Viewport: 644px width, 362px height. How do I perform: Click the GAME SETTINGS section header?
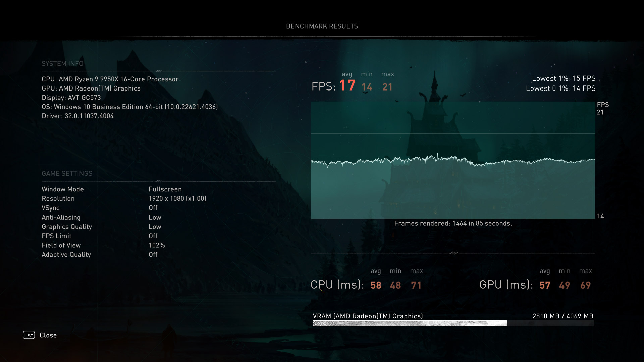click(67, 173)
